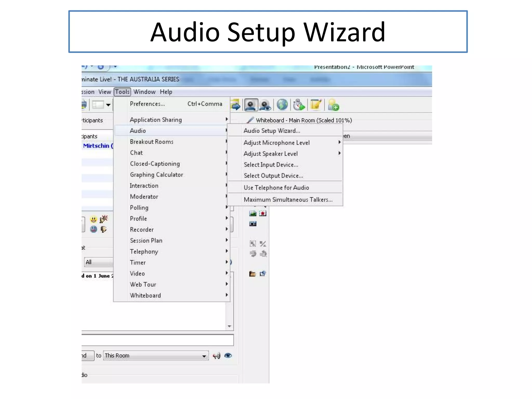
Task: Choose Select Input Device... option
Action: 285,165
